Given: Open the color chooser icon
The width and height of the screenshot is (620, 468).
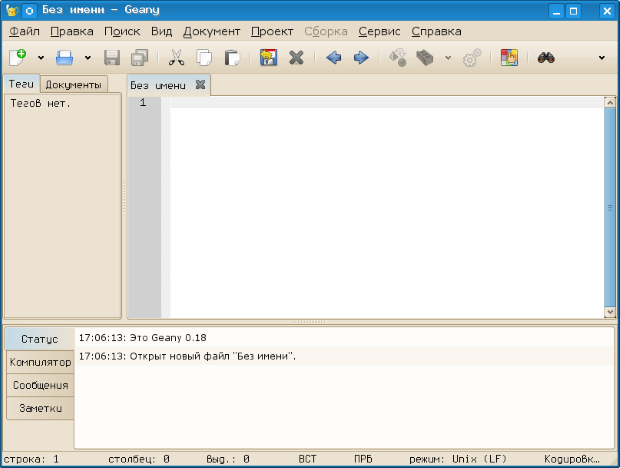Looking at the screenshot, I should 509,58.
